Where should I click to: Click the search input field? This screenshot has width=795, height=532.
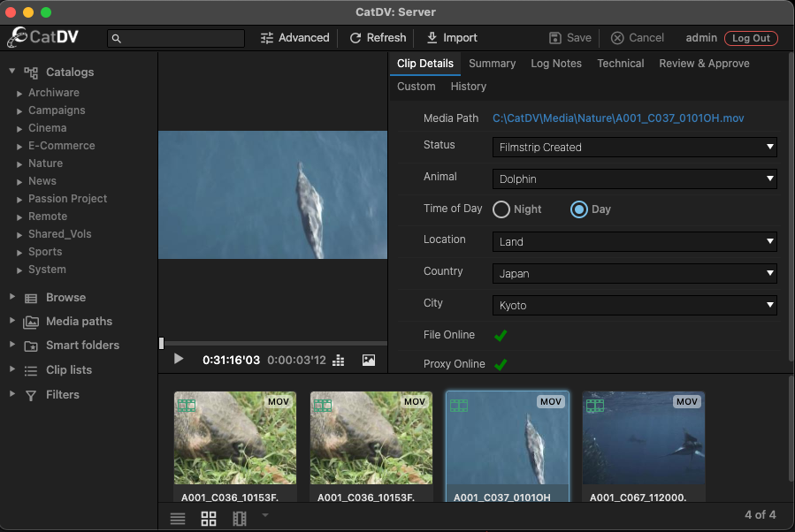[176, 39]
